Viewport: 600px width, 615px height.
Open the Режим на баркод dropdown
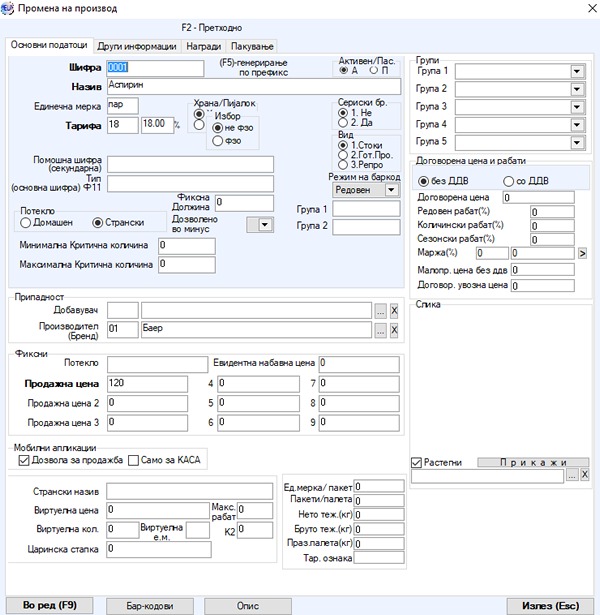click(391, 190)
